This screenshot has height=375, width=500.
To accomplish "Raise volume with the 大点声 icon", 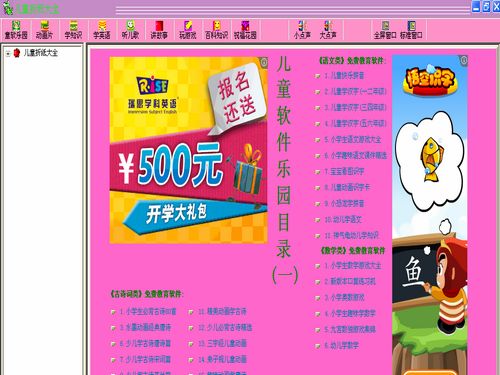I will [x=328, y=30].
